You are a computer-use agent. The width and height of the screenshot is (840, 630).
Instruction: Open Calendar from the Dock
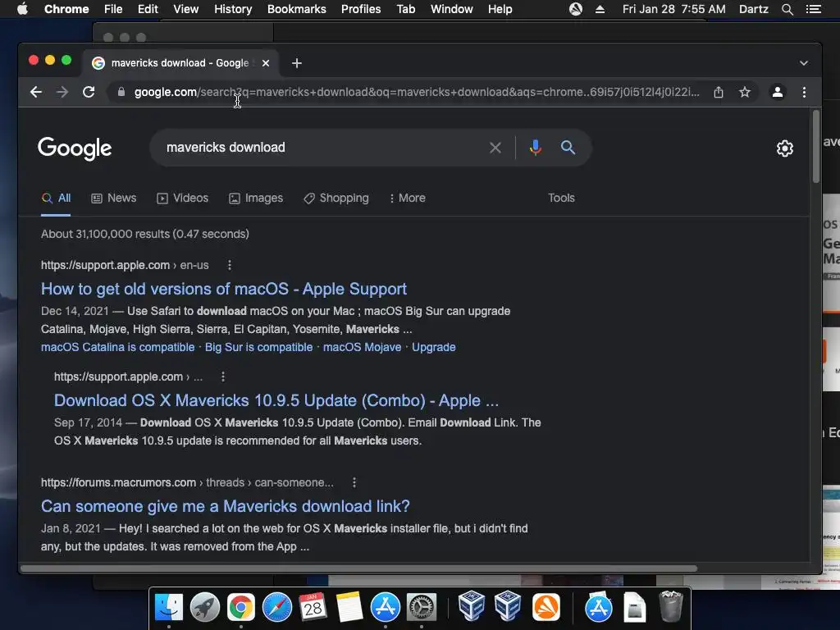tap(313, 608)
